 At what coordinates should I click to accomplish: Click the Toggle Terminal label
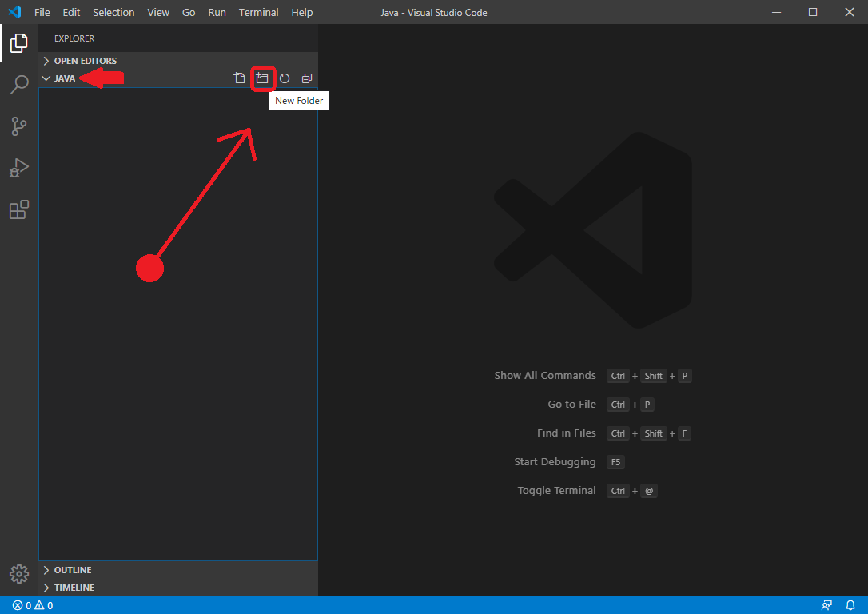pyautogui.click(x=556, y=491)
